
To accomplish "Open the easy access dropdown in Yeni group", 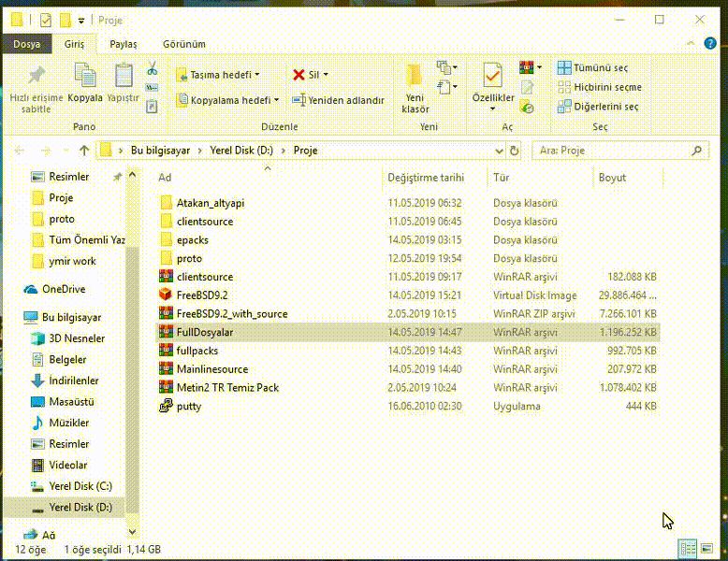I will click(x=446, y=87).
